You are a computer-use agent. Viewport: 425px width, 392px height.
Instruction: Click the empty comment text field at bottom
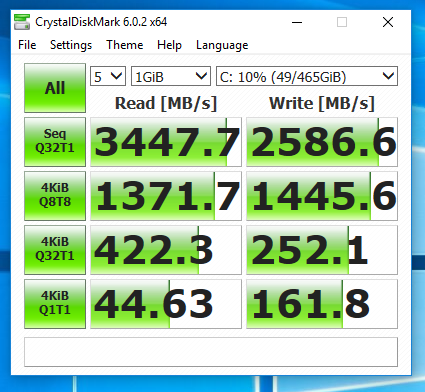211,352
